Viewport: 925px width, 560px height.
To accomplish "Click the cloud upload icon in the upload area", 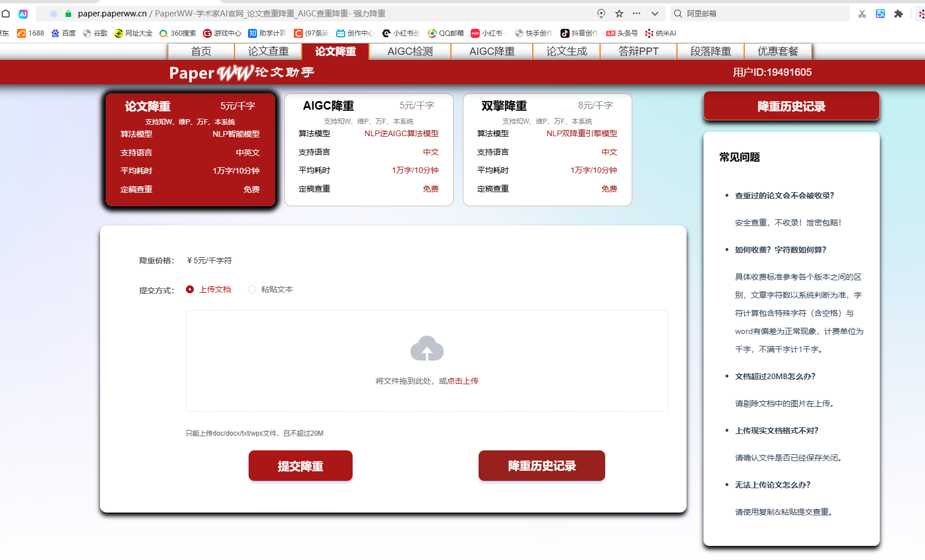I will coord(427,348).
